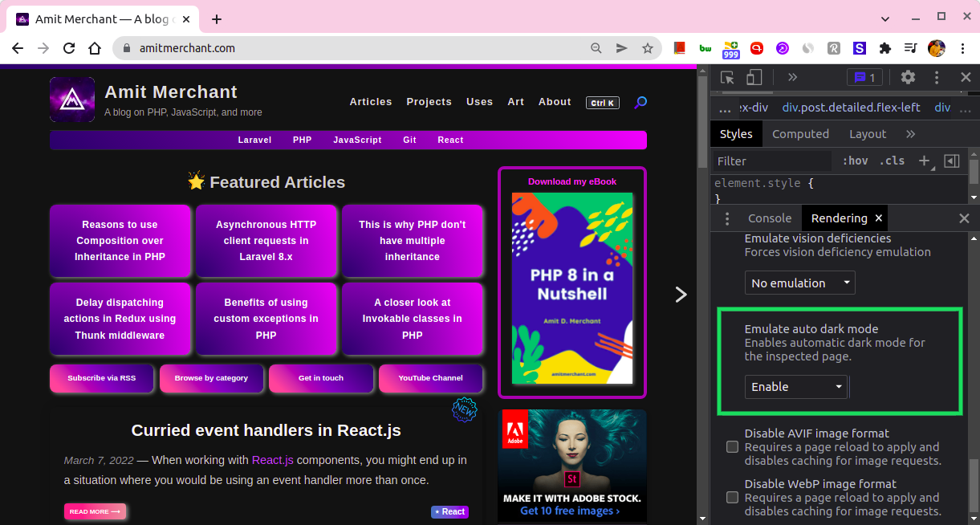The height and width of the screenshot is (525, 980).
Task: Click the READ MORE button
Action: (x=95, y=511)
